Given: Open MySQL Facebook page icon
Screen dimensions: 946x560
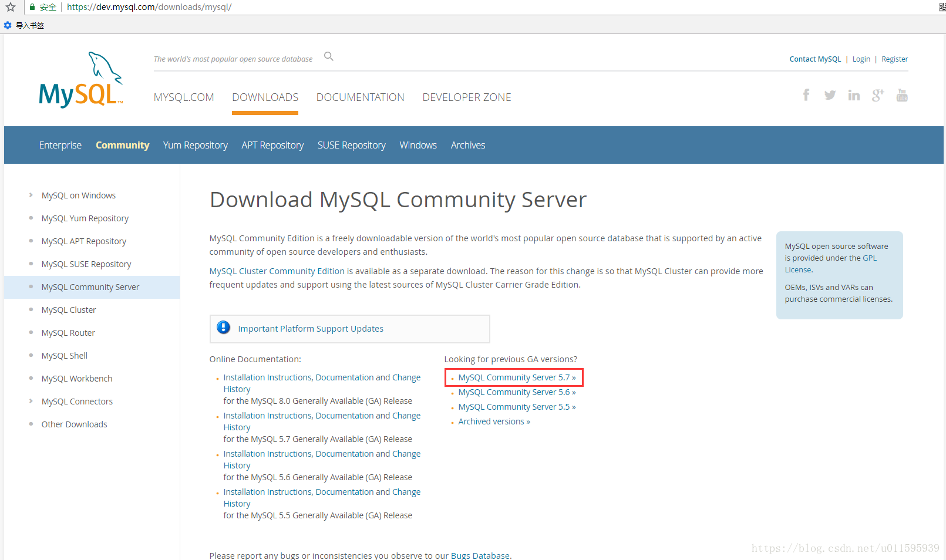Looking at the screenshot, I should tap(806, 95).
